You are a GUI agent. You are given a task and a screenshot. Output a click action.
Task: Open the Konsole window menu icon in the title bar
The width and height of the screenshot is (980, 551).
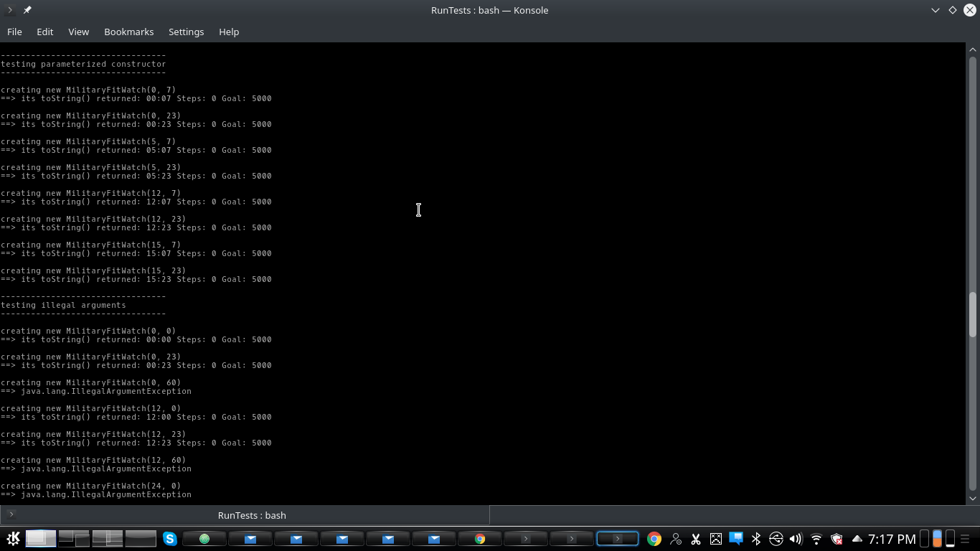point(10,10)
